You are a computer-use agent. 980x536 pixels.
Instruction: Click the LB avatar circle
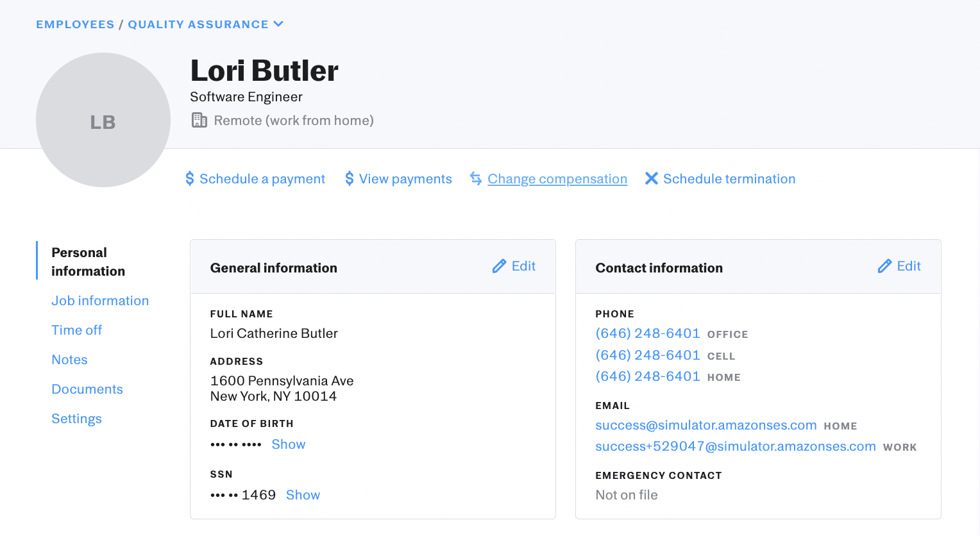(103, 120)
